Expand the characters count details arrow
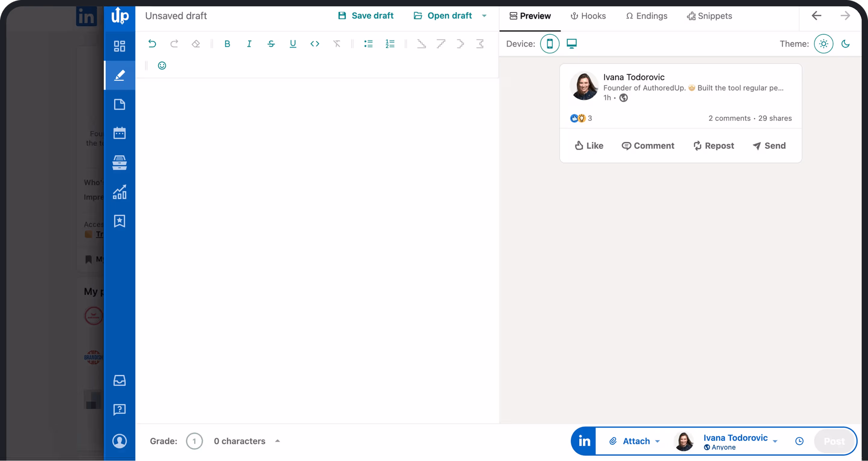 [x=277, y=441]
